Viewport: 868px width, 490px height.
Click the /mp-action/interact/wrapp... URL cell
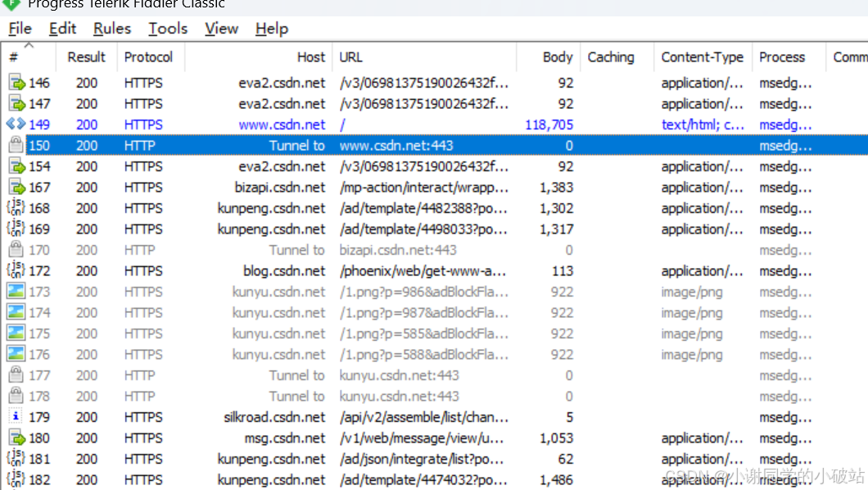[424, 188]
